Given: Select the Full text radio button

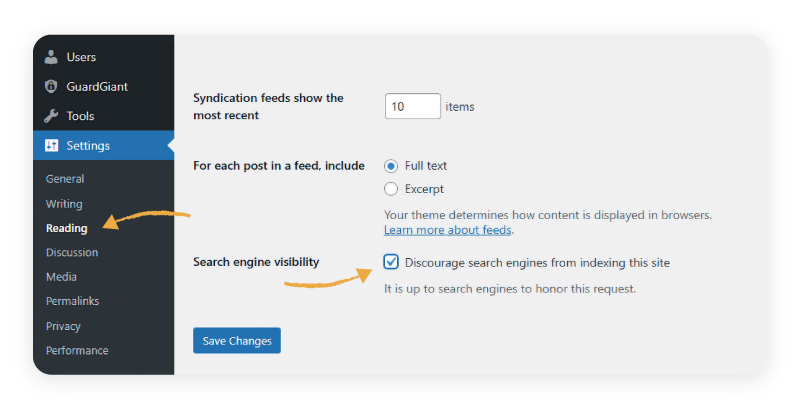Looking at the screenshot, I should coord(391,165).
